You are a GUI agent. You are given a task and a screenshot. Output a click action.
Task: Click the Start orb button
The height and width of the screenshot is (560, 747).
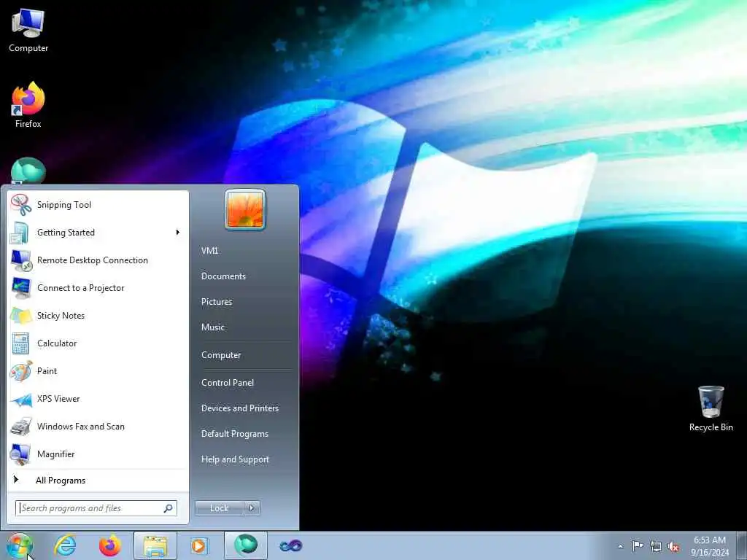pos(20,545)
